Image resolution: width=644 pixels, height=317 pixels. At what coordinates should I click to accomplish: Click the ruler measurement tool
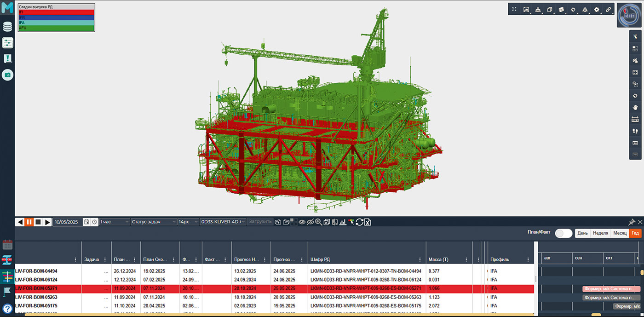point(635,119)
